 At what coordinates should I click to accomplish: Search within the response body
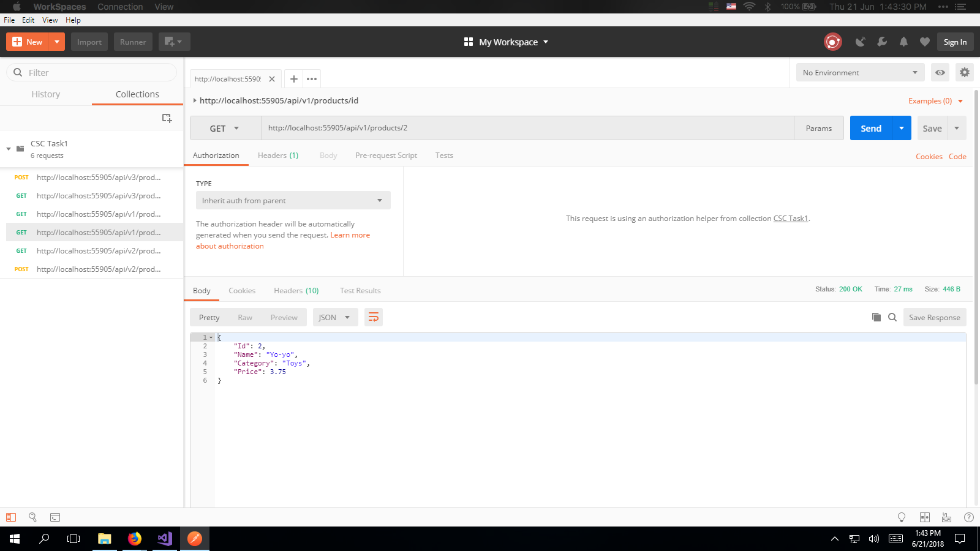coord(892,317)
